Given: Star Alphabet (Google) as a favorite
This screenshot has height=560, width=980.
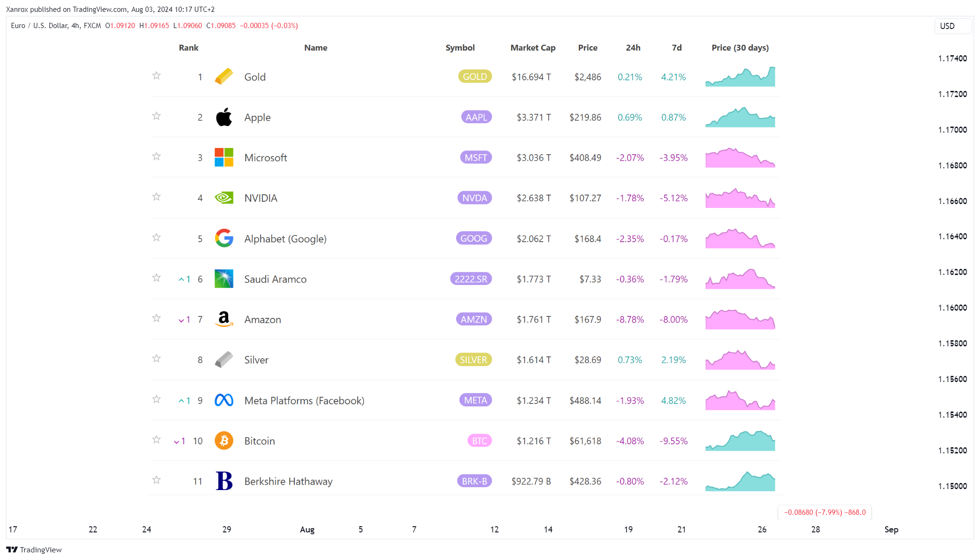Looking at the screenshot, I should tap(156, 237).
